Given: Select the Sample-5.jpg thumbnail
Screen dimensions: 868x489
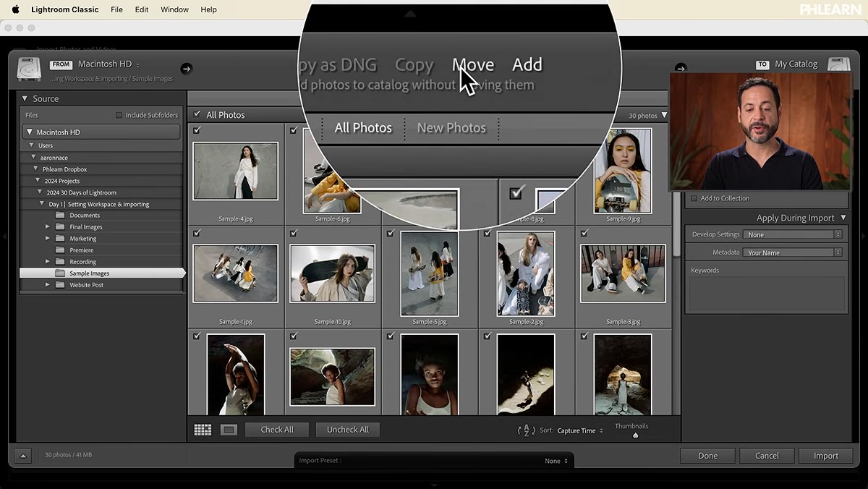Looking at the screenshot, I should pos(430,273).
